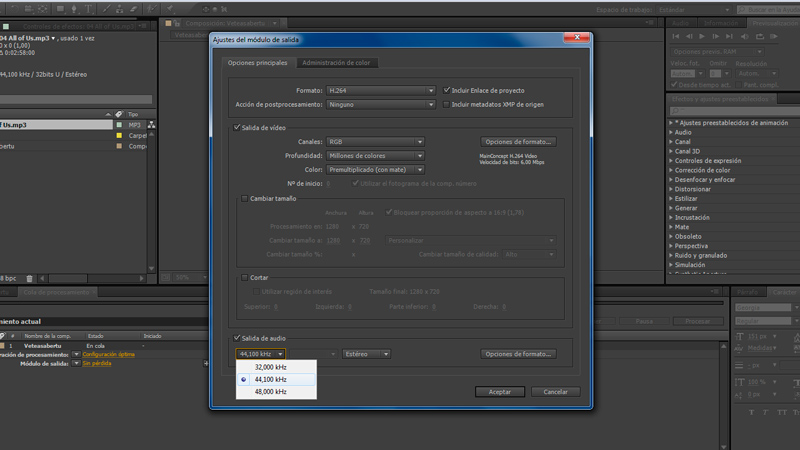Open the Cola de procesamiento tab
The height and width of the screenshot is (450, 800).
pyautogui.click(x=56, y=292)
